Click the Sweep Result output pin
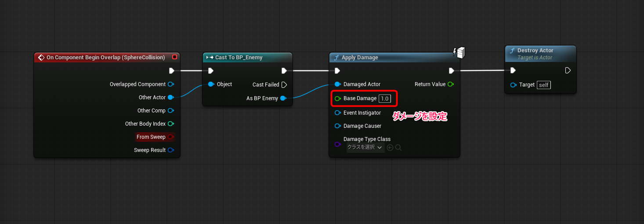Image resolution: width=644 pixels, height=224 pixels. 170,150
